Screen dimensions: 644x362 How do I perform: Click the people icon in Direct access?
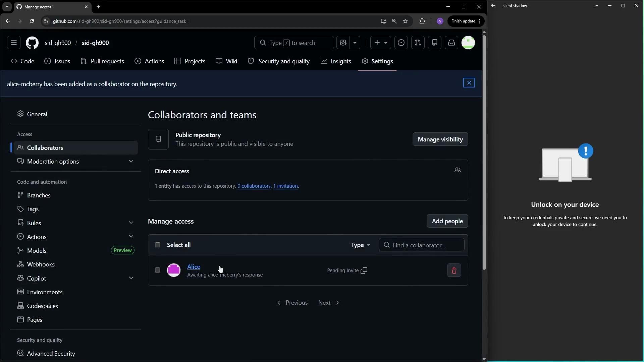[x=458, y=170]
